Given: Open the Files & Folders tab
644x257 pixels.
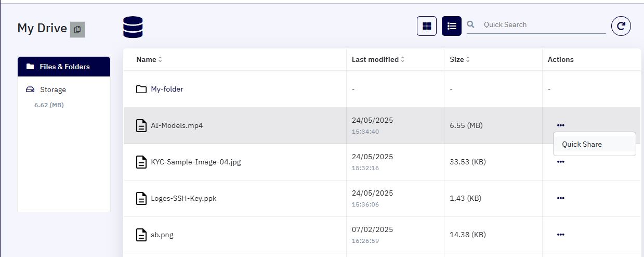Looking at the screenshot, I should 64,67.
